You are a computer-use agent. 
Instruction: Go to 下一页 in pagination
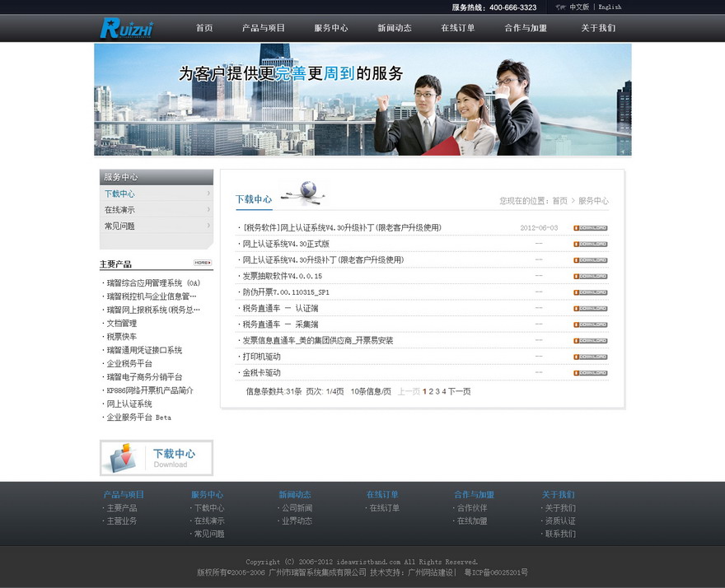[x=459, y=391]
